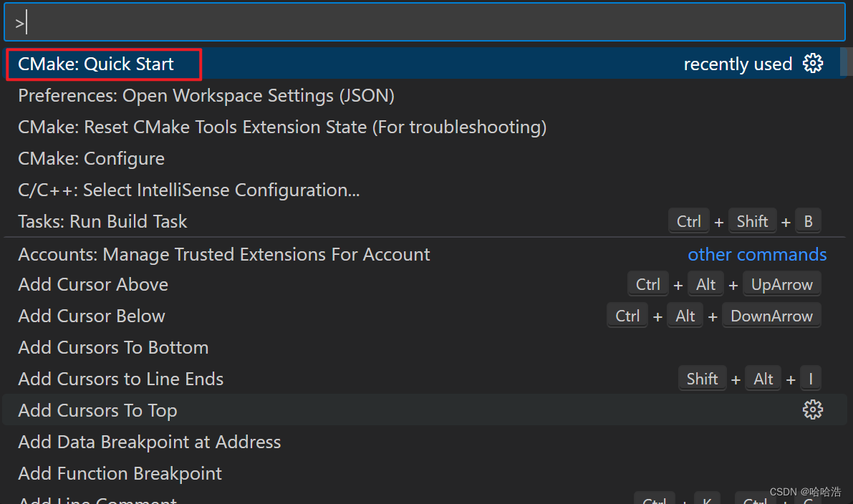Select Add Cursors To Bottom command
Viewport: 853px width, 504px height.
point(112,347)
